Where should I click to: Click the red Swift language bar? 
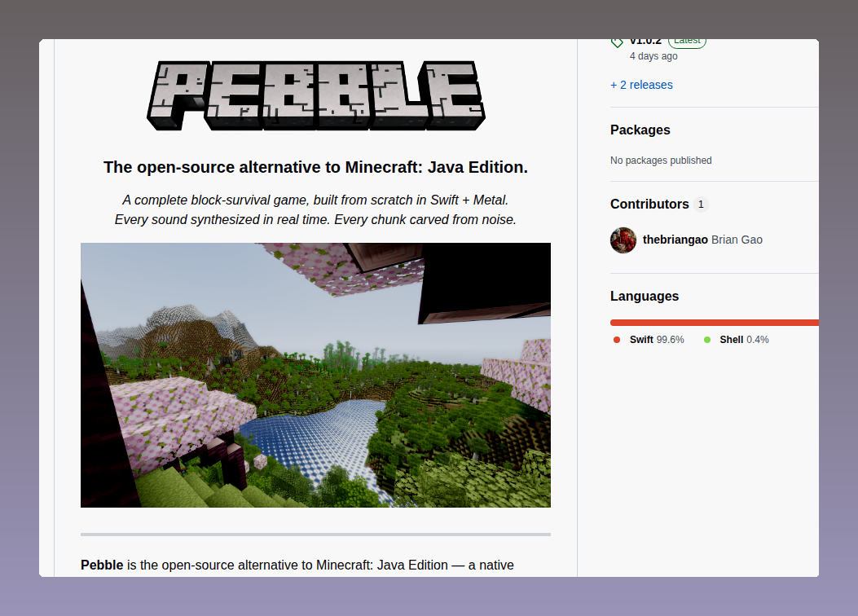[x=715, y=323]
